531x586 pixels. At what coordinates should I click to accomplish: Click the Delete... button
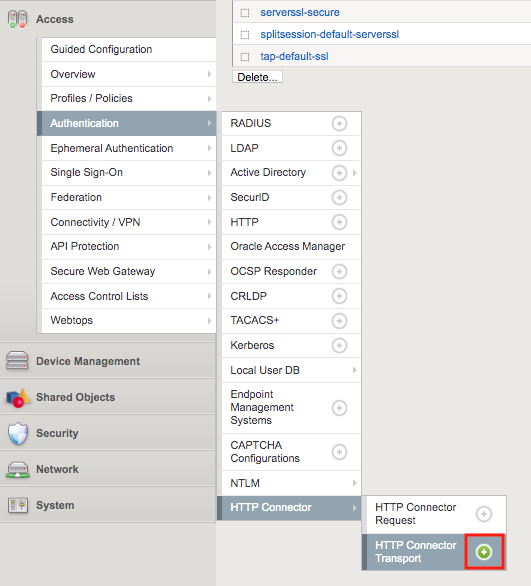[x=257, y=77]
